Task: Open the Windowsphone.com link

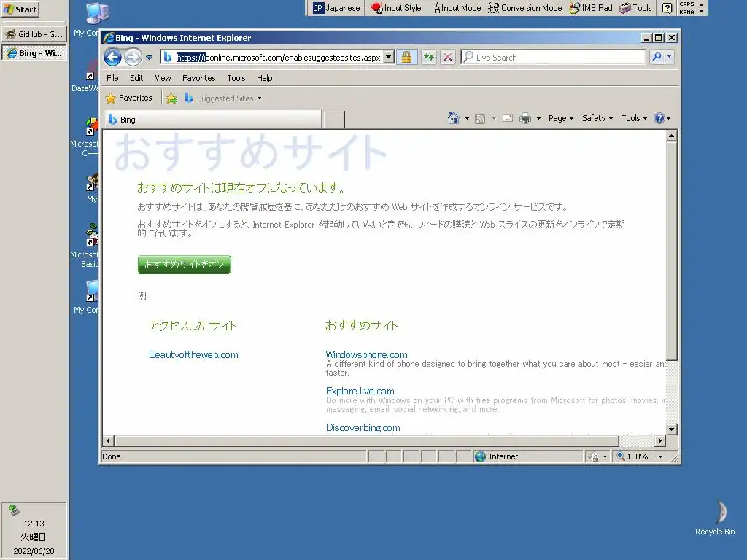Action: click(x=366, y=355)
